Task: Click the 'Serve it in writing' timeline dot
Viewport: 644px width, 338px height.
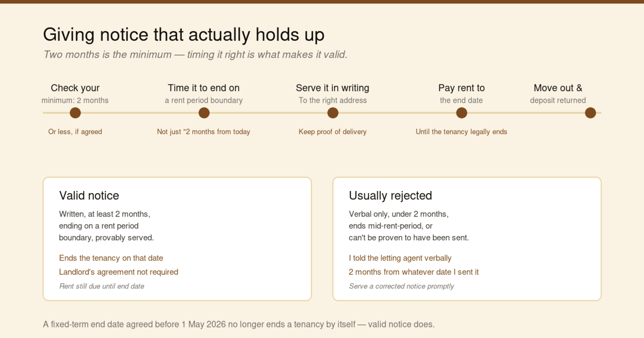Action: pos(333,113)
